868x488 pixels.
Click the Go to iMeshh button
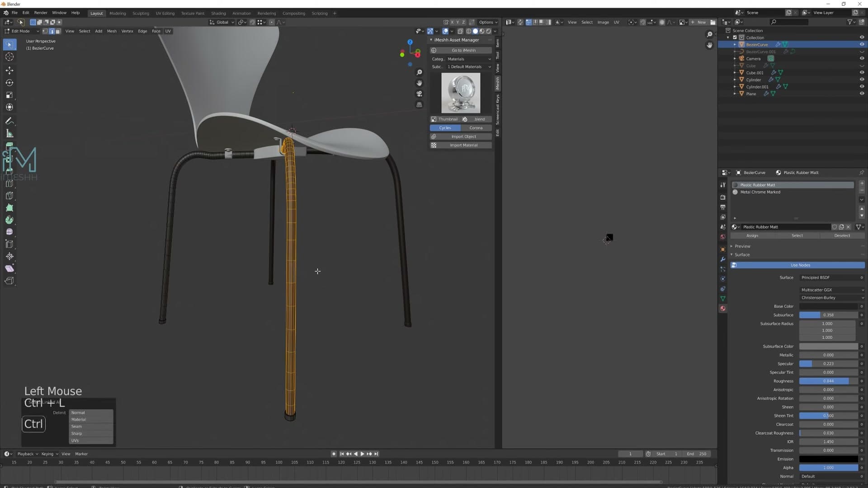tap(461, 50)
